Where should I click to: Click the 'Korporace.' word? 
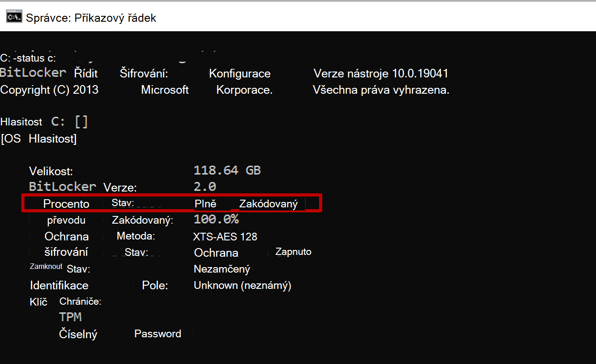tap(244, 90)
